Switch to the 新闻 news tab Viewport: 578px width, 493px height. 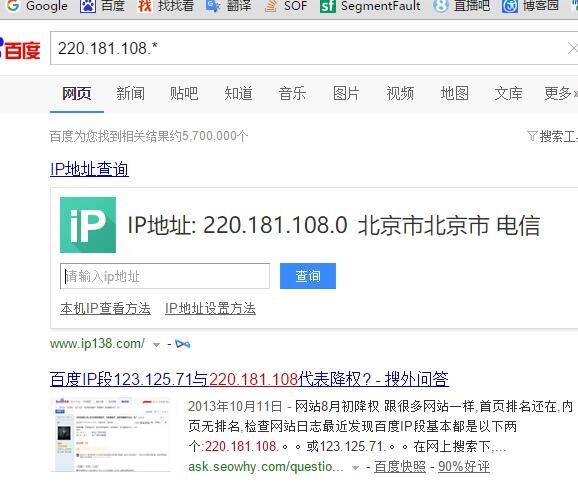point(130,93)
